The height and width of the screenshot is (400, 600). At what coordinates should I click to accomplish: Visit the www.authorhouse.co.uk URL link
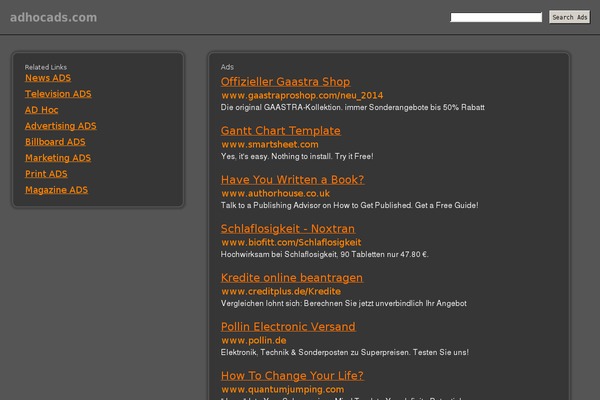click(276, 193)
